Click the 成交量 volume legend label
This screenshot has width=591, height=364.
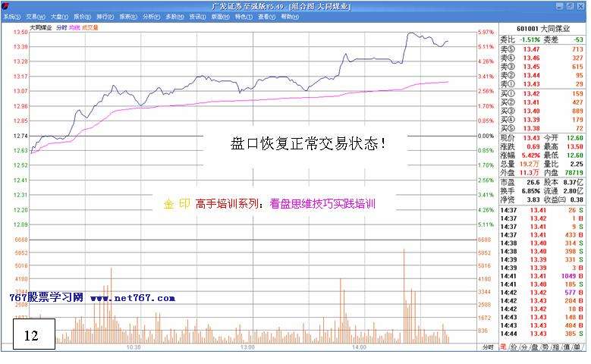click(x=90, y=27)
